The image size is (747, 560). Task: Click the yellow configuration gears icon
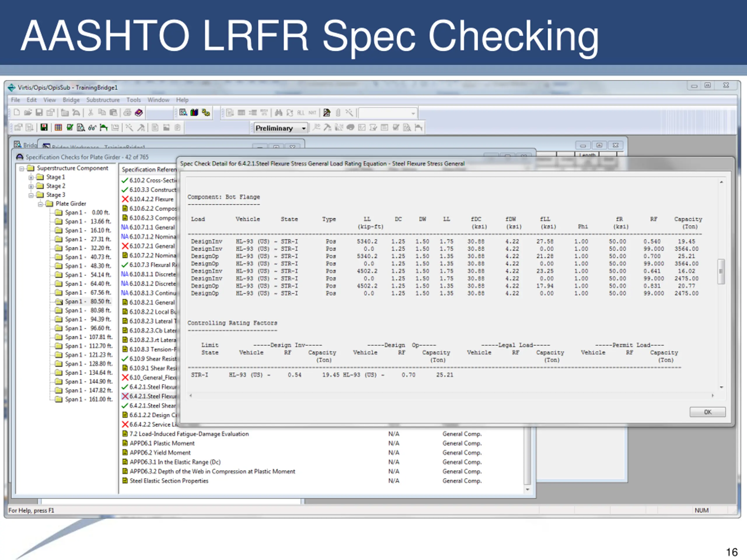pyautogui.click(x=206, y=113)
